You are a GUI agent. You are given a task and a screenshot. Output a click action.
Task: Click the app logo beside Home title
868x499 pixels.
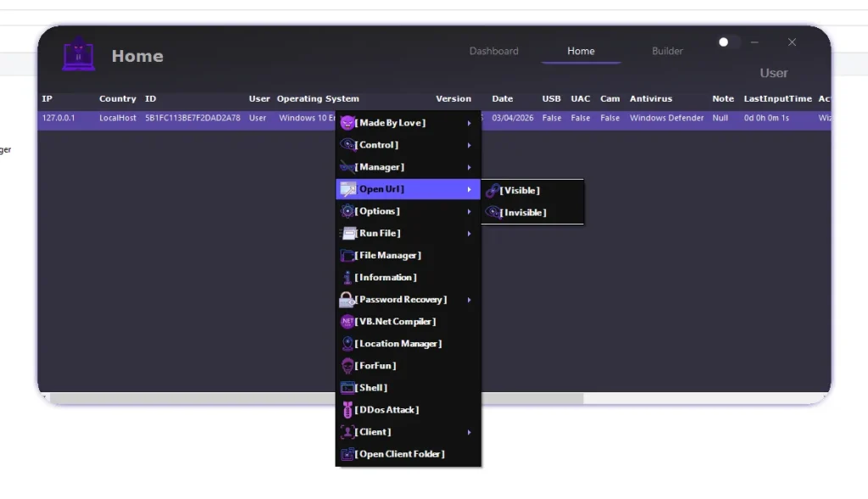coord(79,55)
